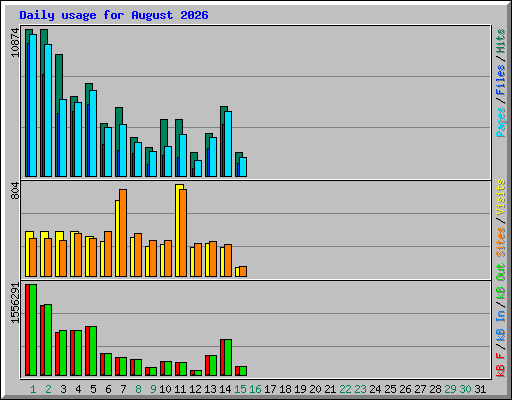Viewport: 512px width, 400px height.
Task: Click day 13 on the x-axis
Action: click(210, 389)
